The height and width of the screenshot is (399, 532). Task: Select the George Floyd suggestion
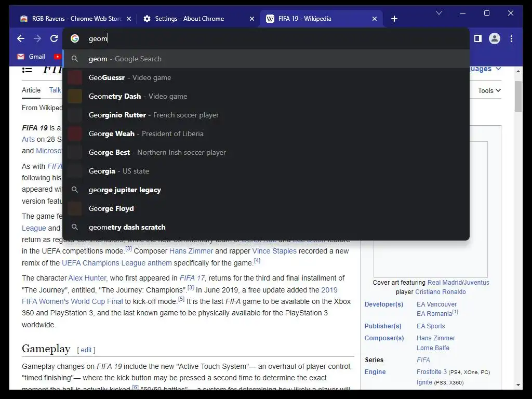click(x=267, y=208)
